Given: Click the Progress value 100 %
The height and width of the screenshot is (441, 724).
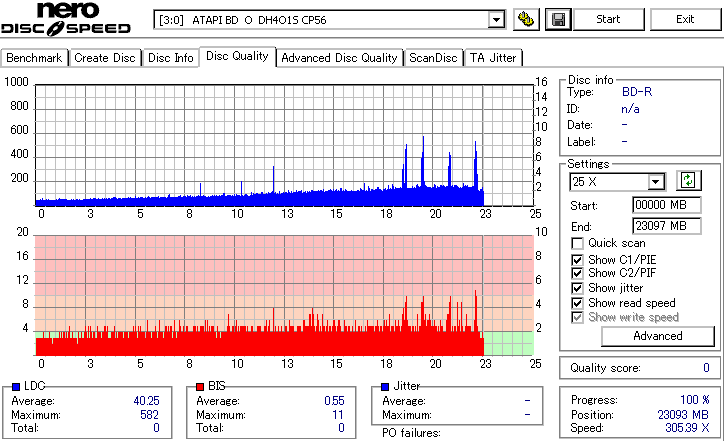Looking at the screenshot, I should [695, 400].
